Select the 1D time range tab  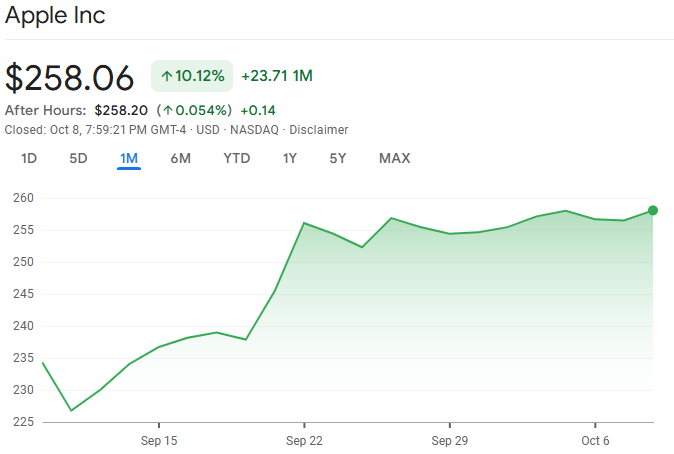point(29,158)
